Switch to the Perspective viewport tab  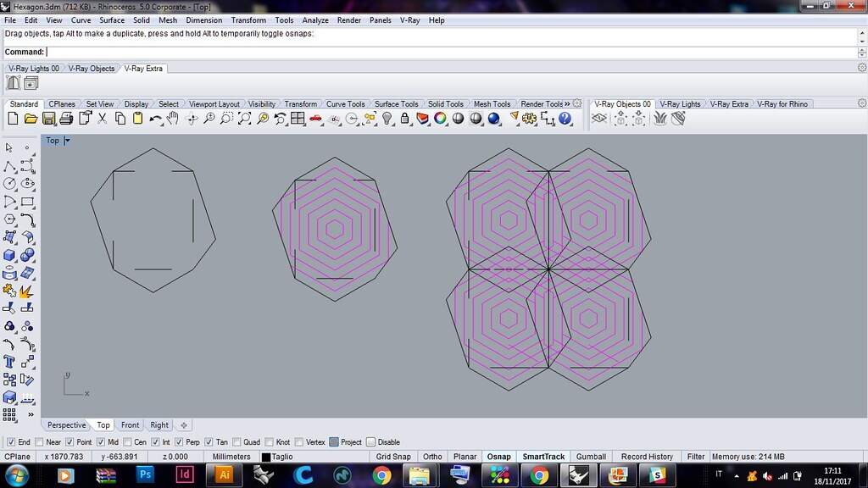tap(65, 424)
